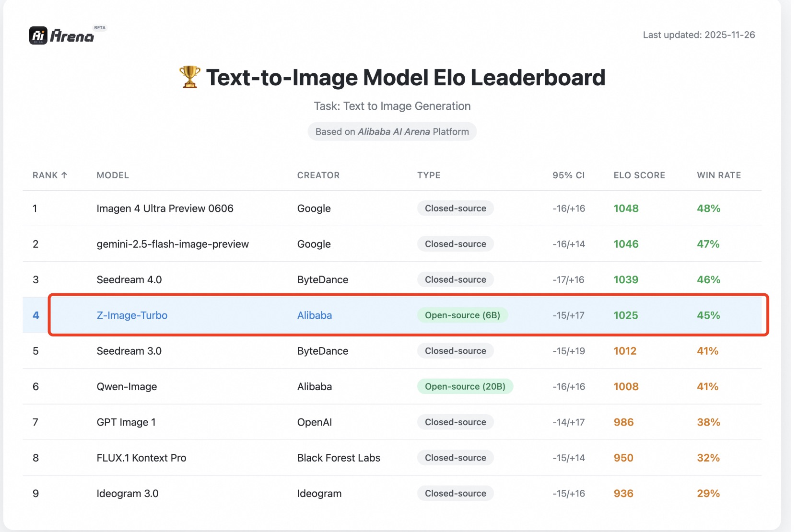The width and height of the screenshot is (797, 532).
Task: Sort by the RANK column arrow
Action: (x=64, y=175)
